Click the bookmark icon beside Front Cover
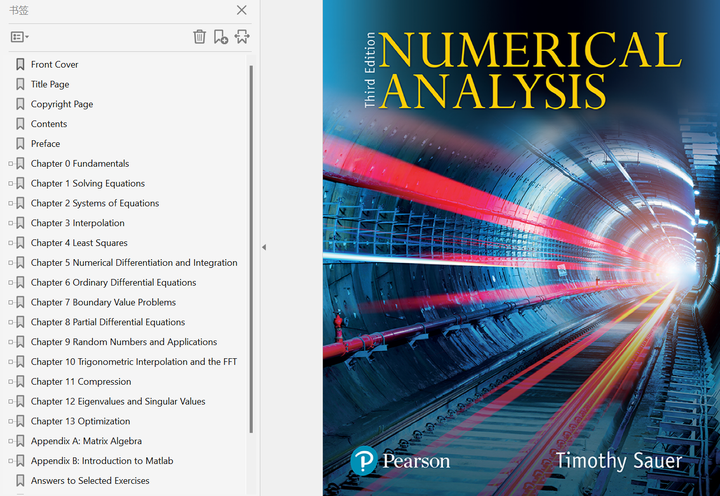 [20, 64]
